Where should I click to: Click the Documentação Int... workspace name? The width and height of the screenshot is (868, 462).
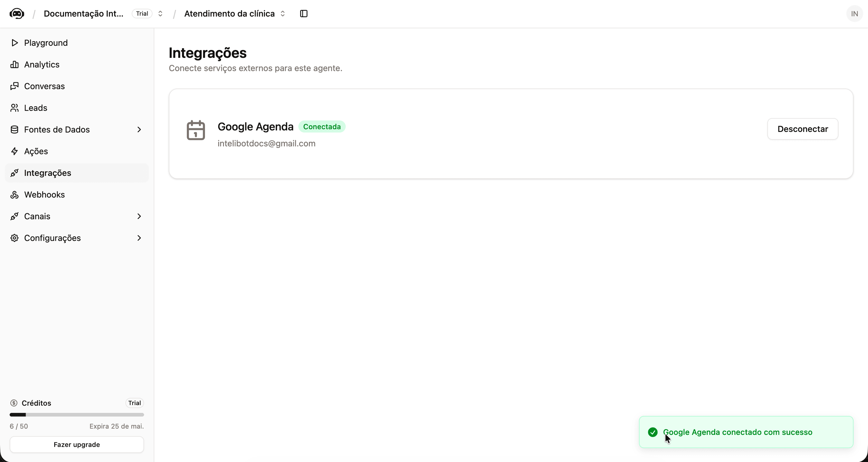tap(83, 14)
